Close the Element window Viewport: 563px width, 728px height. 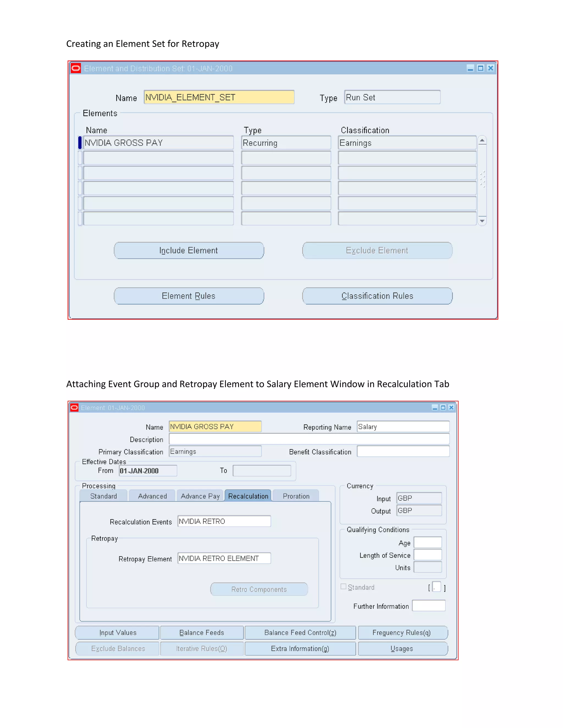click(451, 408)
